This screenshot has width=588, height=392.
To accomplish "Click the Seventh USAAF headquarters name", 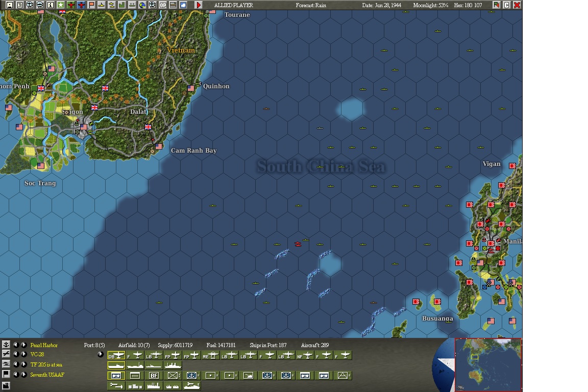I will (47, 374).
